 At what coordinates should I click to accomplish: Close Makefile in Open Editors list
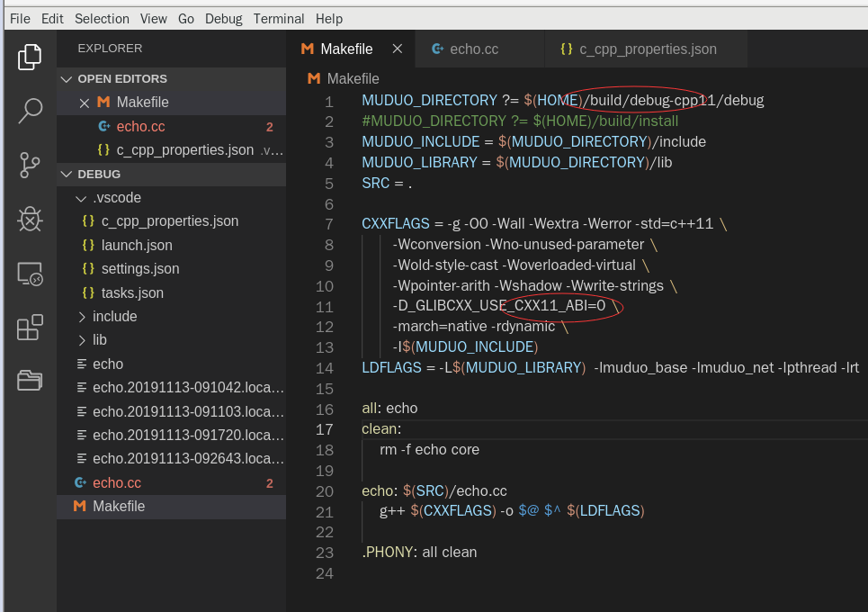click(x=85, y=103)
